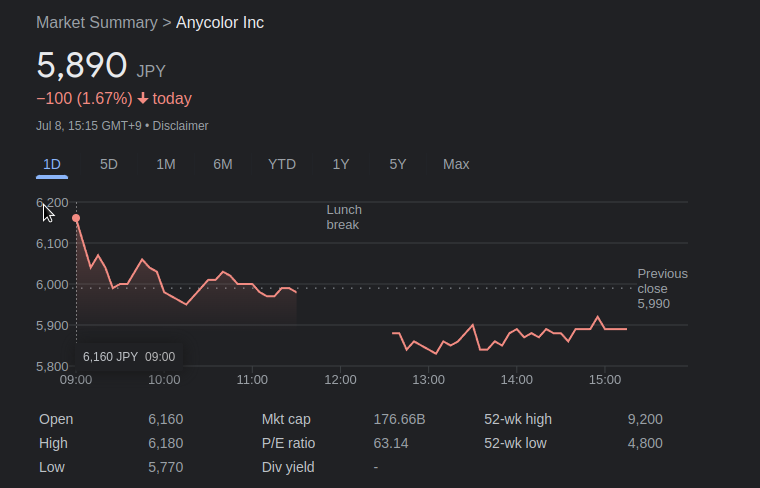The width and height of the screenshot is (760, 488).
Task: Select the 1D range tab
Action: 52,164
